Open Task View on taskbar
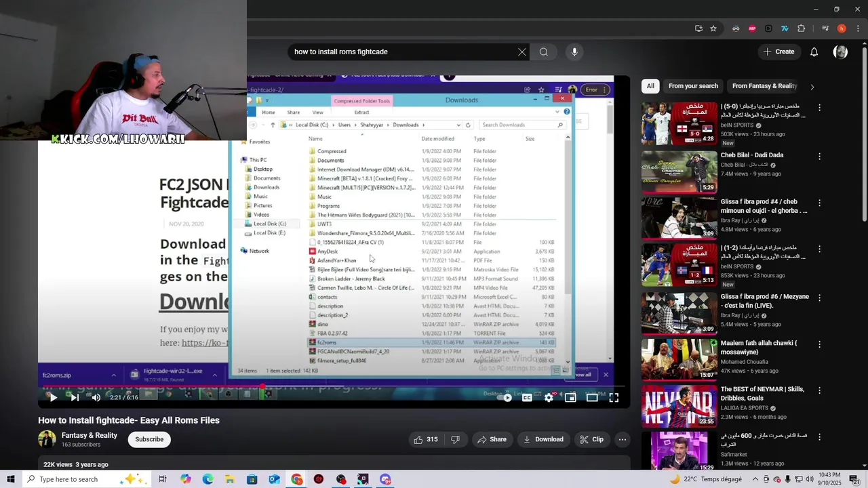868x488 pixels. 163,479
